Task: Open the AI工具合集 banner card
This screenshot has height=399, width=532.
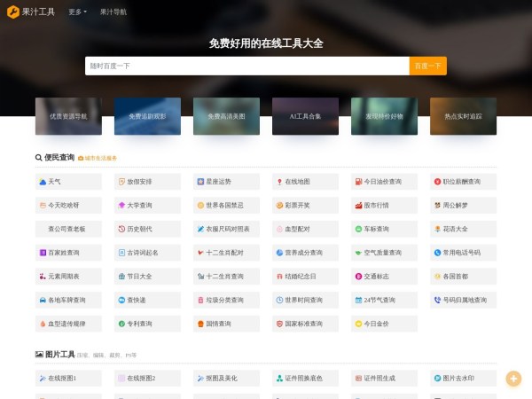Action: pos(305,116)
